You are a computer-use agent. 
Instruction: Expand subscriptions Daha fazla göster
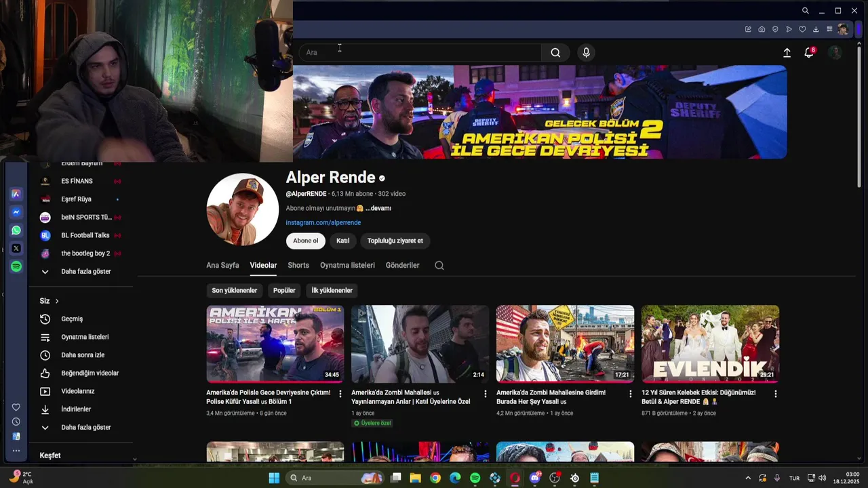(85, 272)
